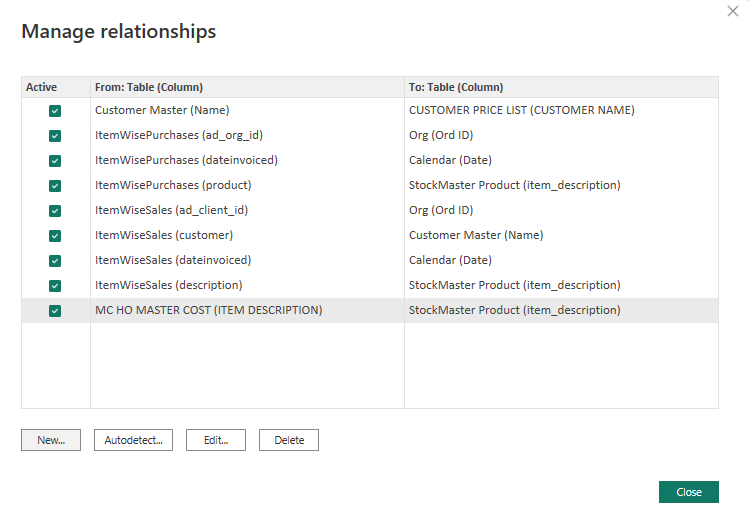This screenshot has width=748, height=519.
Task: Select the ItemWiseSales (ad_client_id) row
Action: [370, 210]
